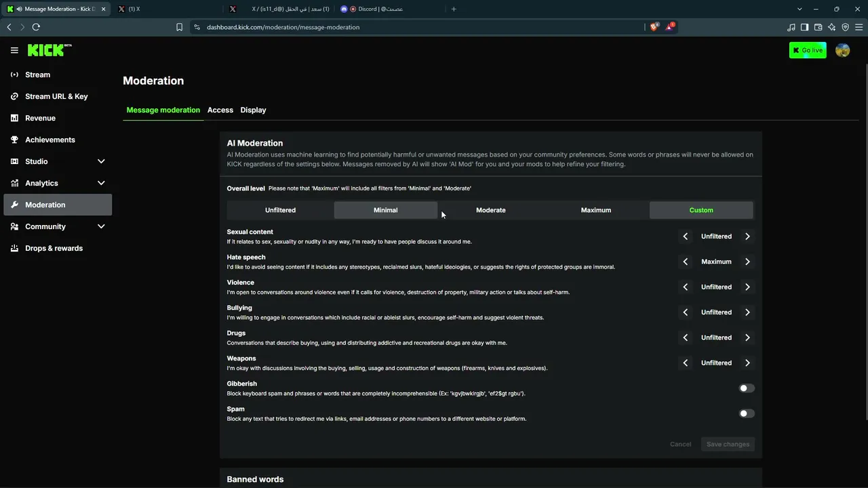Decrease Hate speech filter level

pyautogui.click(x=686, y=262)
